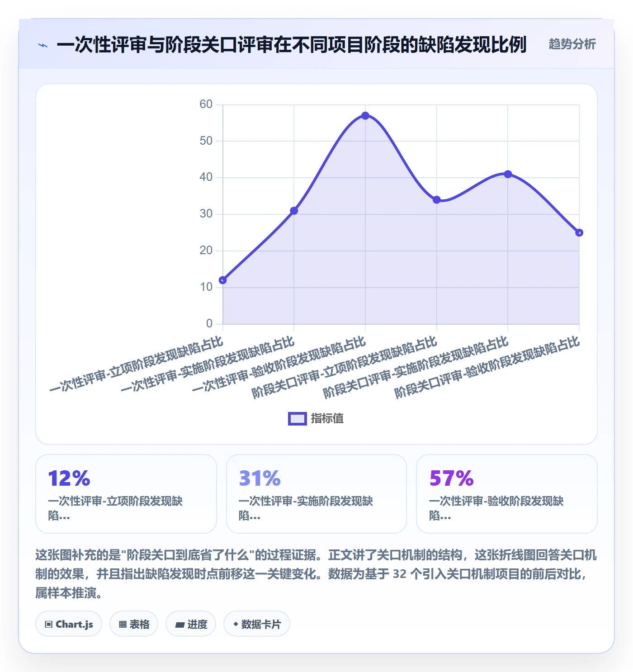The width and height of the screenshot is (633, 672).
Task: Choose the 数据卡片 tag
Action: point(257,624)
